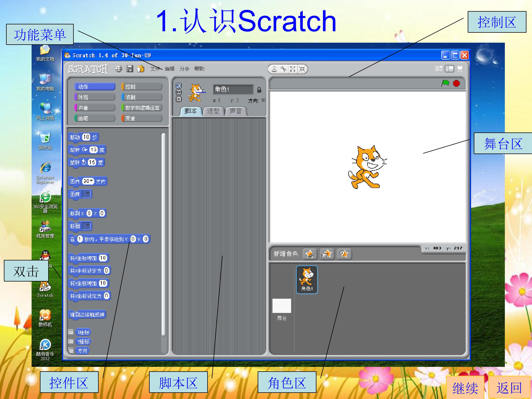Click the sprite lock icon
This screenshot has width=532, height=399.
click(x=259, y=90)
